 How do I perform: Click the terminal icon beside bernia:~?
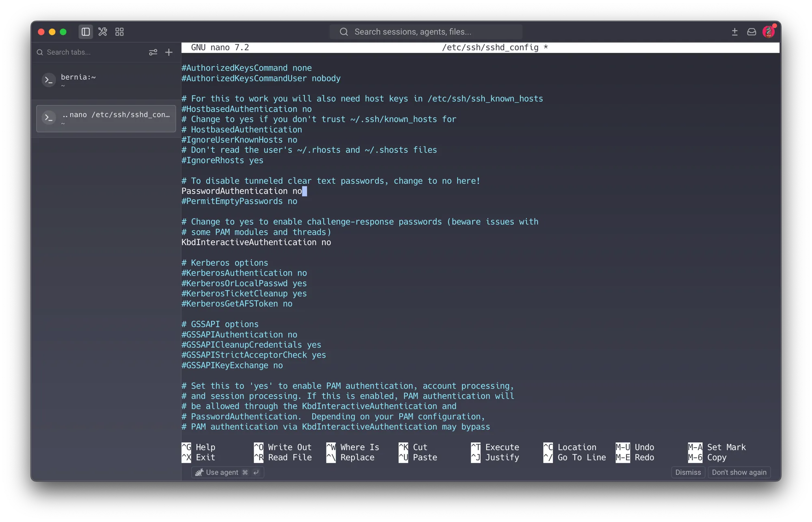49,80
